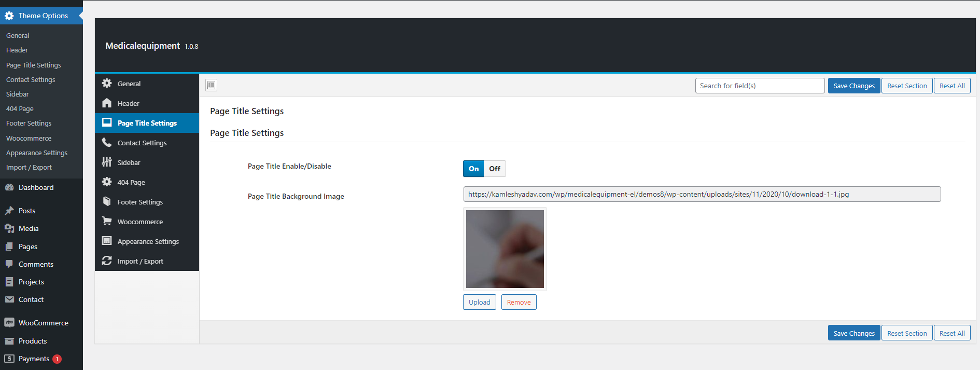Open General section via gear icon
This screenshot has width=980, height=370.
pos(107,84)
